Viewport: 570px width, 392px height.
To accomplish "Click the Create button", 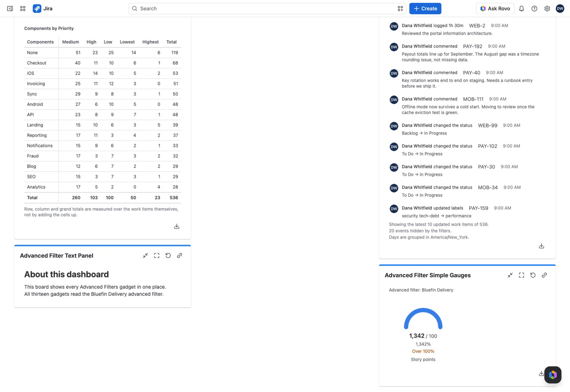I will point(425,9).
